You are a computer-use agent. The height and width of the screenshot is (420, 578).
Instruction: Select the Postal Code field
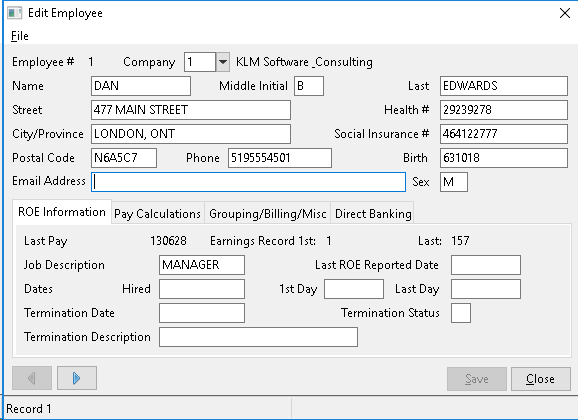pyautogui.click(x=124, y=158)
